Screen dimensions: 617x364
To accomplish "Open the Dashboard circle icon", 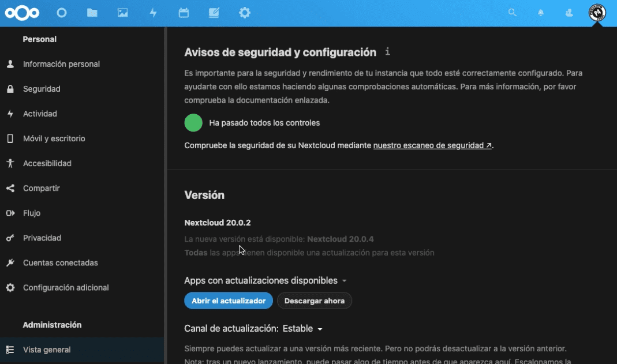I will click(x=61, y=12).
